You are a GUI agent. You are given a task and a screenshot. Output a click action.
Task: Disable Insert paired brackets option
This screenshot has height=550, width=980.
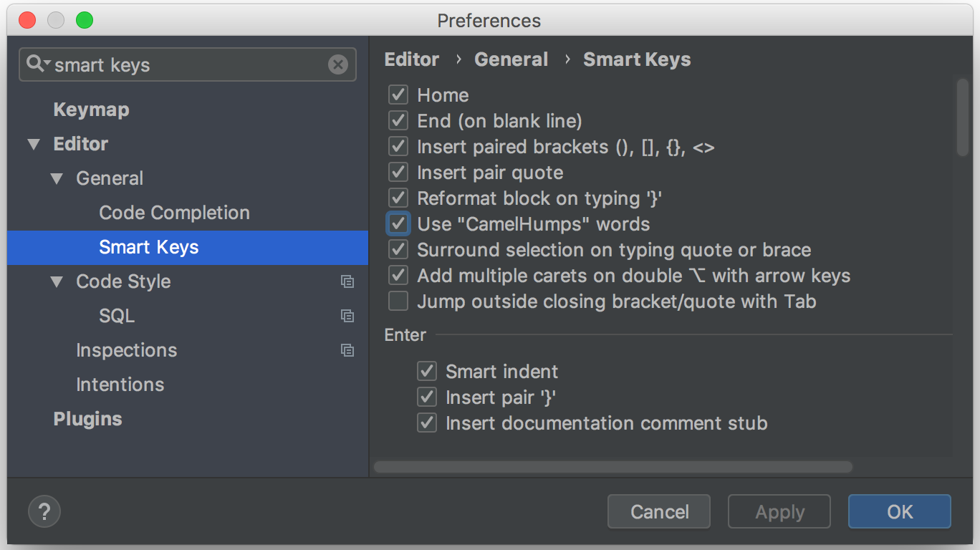coord(398,147)
